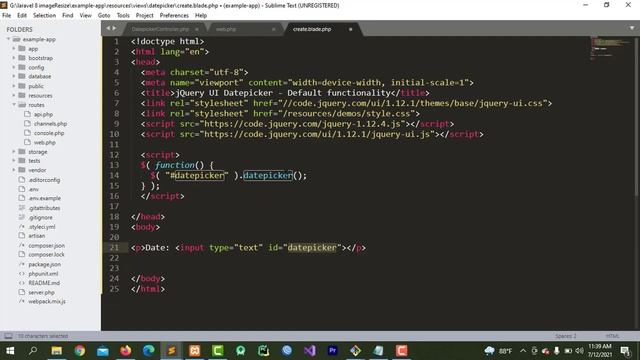Expand the app folder arrow

[13, 49]
